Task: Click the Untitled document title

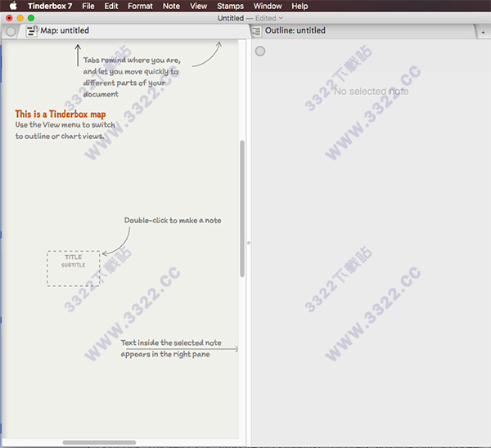Action: click(231, 18)
